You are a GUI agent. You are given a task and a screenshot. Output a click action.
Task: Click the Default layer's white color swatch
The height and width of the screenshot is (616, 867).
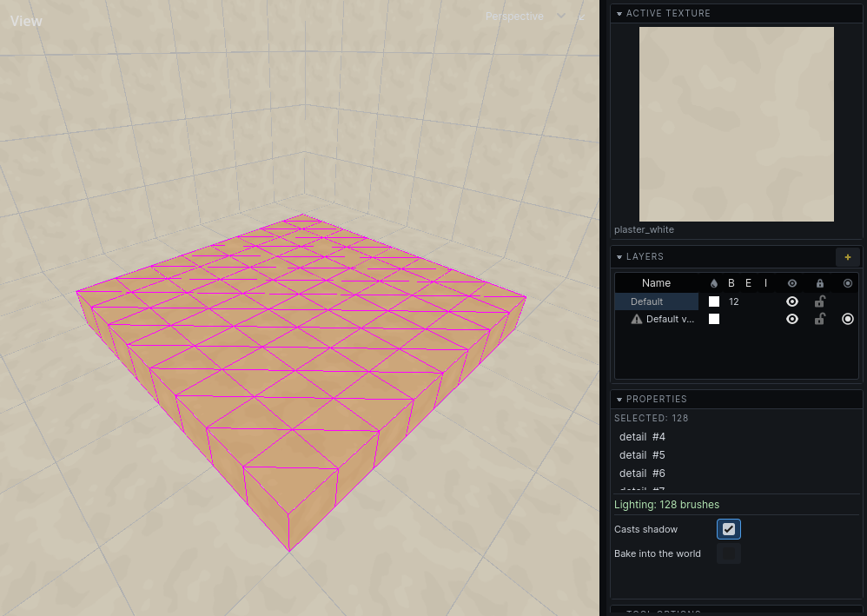click(714, 301)
